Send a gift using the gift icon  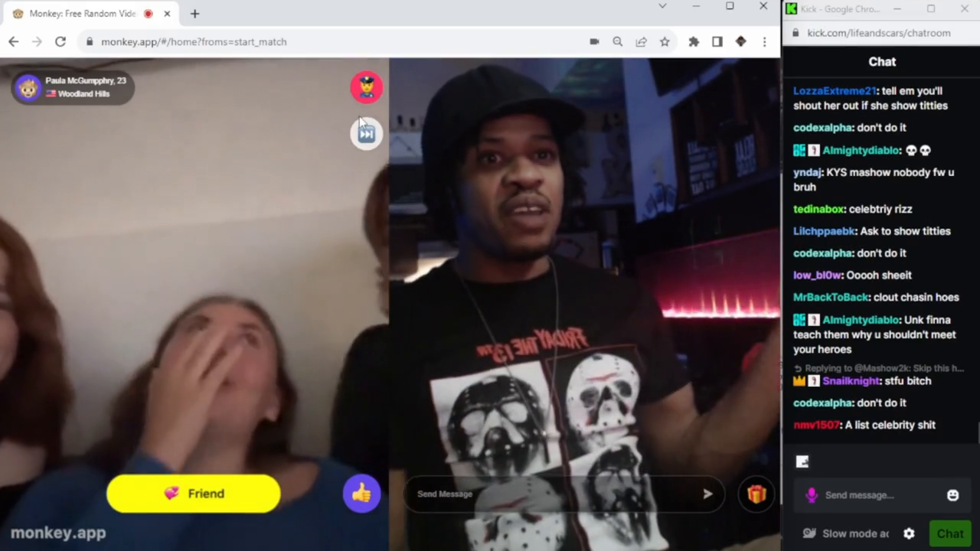pyautogui.click(x=756, y=494)
